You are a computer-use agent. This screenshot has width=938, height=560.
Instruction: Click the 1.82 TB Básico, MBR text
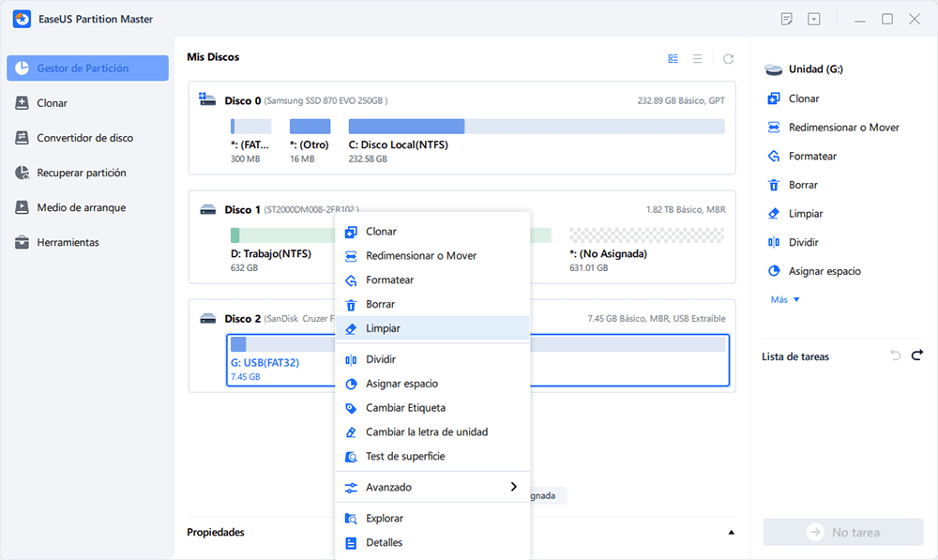coord(686,209)
